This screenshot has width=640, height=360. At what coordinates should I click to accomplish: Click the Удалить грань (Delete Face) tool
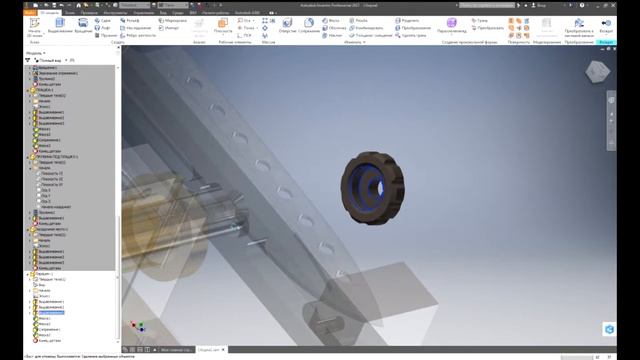click(411, 36)
